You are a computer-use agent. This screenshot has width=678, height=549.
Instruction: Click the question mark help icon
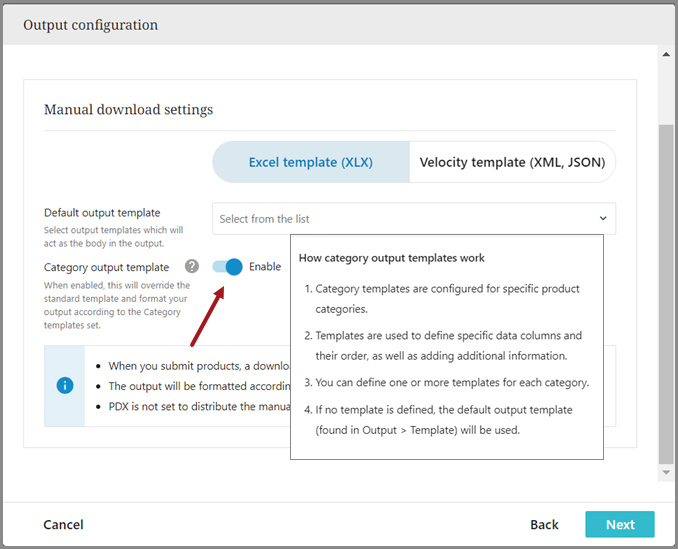pyautogui.click(x=192, y=267)
